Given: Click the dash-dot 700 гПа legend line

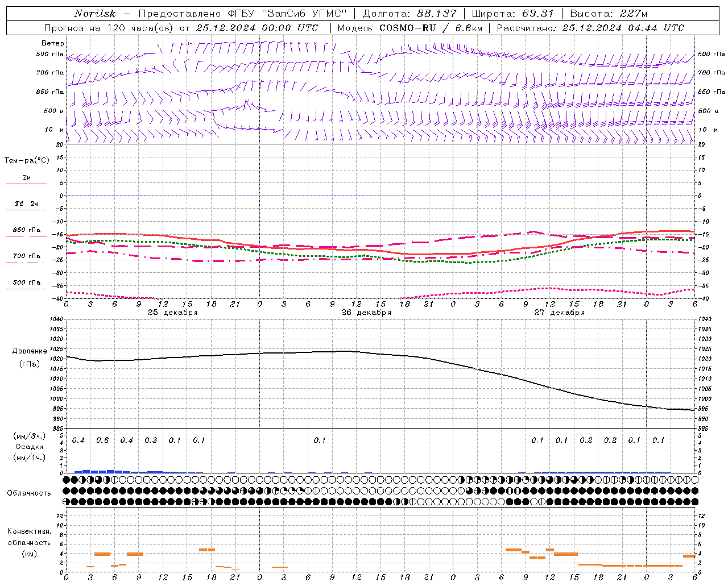Looking at the screenshot, I should (25, 263).
